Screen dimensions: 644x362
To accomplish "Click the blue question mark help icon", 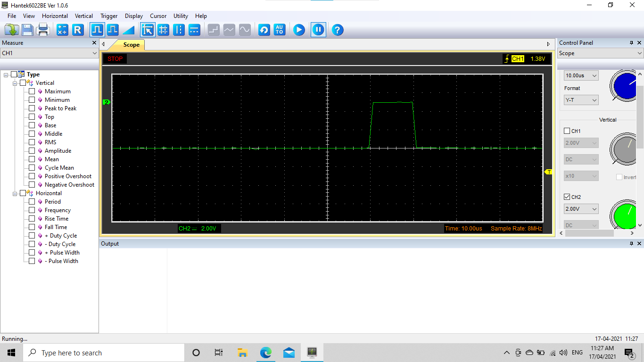I will point(337,30).
